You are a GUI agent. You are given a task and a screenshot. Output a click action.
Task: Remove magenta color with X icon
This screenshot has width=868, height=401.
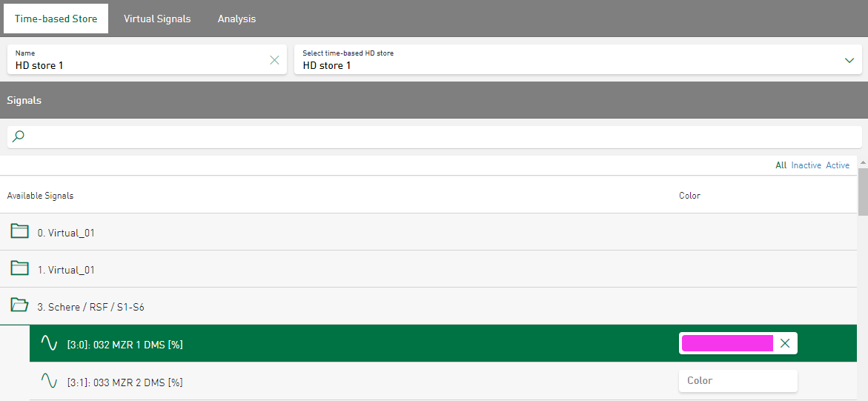[x=784, y=343]
